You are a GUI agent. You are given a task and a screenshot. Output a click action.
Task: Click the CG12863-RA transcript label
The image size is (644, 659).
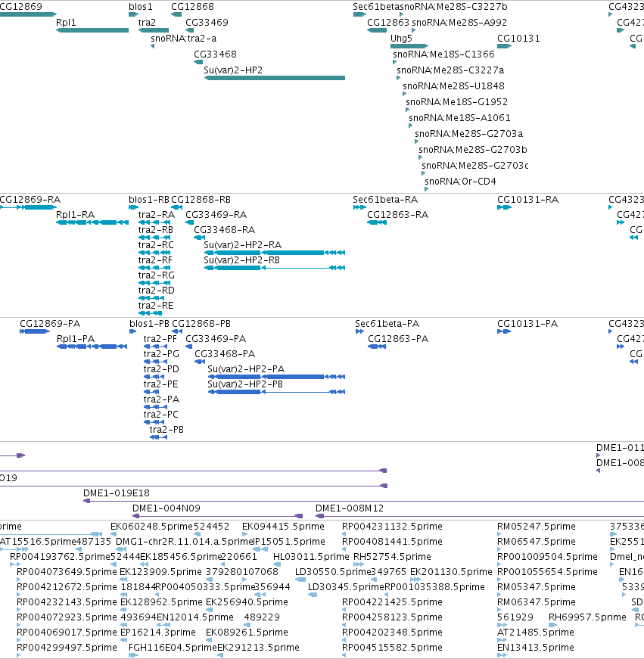[x=397, y=215]
